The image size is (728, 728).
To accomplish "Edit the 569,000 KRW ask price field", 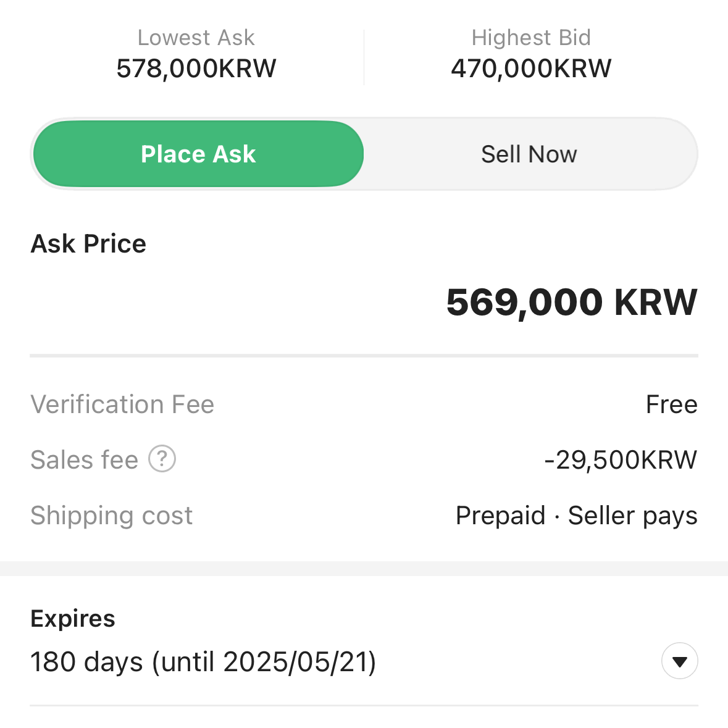I will click(x=364, y=302).
